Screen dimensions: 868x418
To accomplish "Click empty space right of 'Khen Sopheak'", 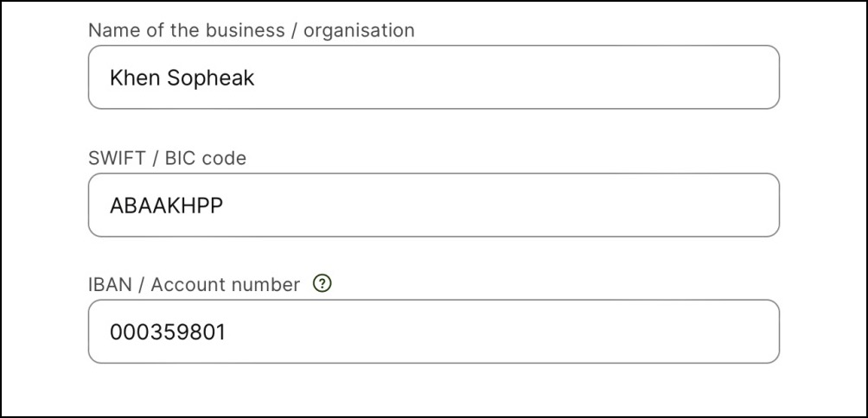I will 519,78.
